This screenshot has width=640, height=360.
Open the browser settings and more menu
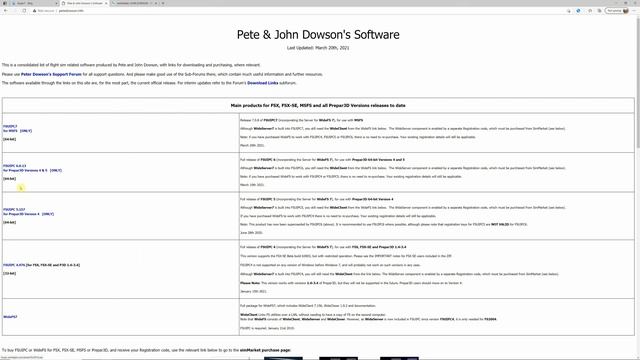(634, 11)
